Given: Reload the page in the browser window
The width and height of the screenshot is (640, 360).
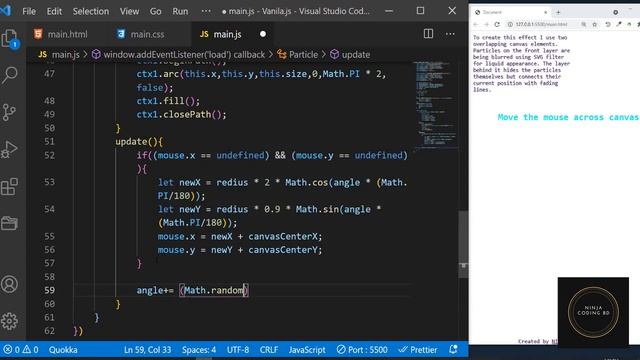Looking at the screenshot, I should [x=497, y=24].
